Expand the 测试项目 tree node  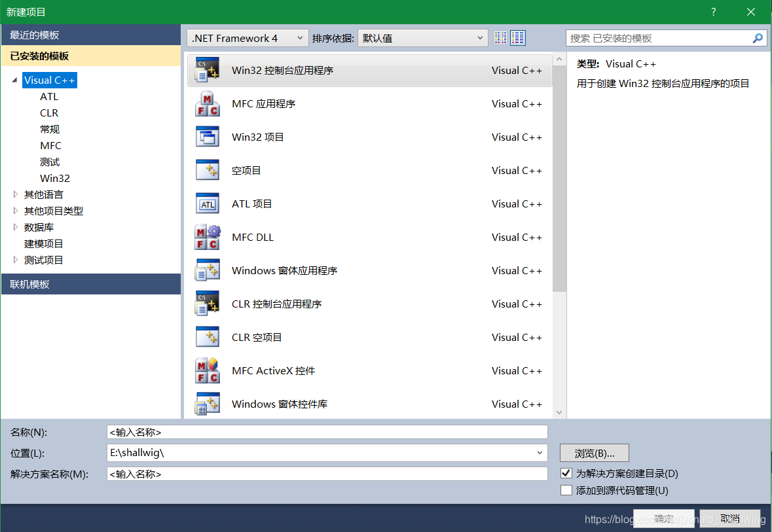(x=15, y=260)
